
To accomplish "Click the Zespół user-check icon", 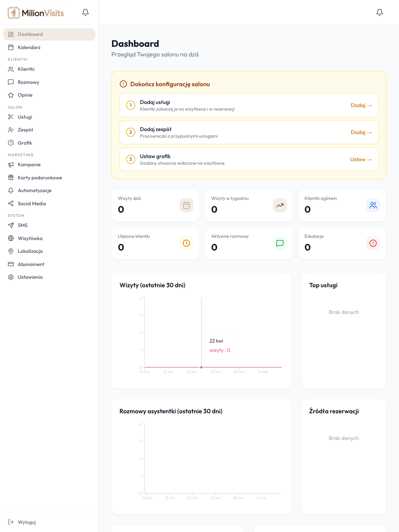I will click(x=11, y=130).
